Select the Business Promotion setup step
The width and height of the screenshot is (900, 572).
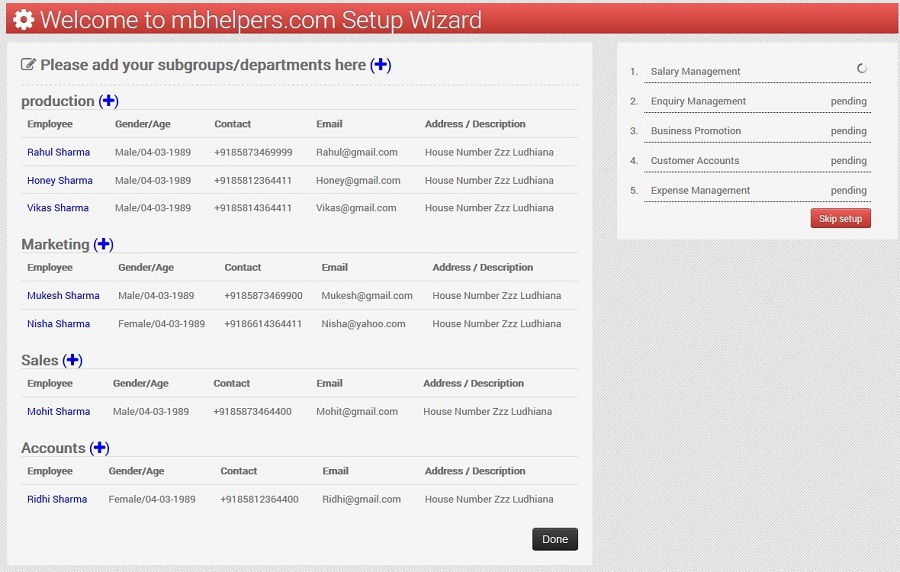coord(696,131)
